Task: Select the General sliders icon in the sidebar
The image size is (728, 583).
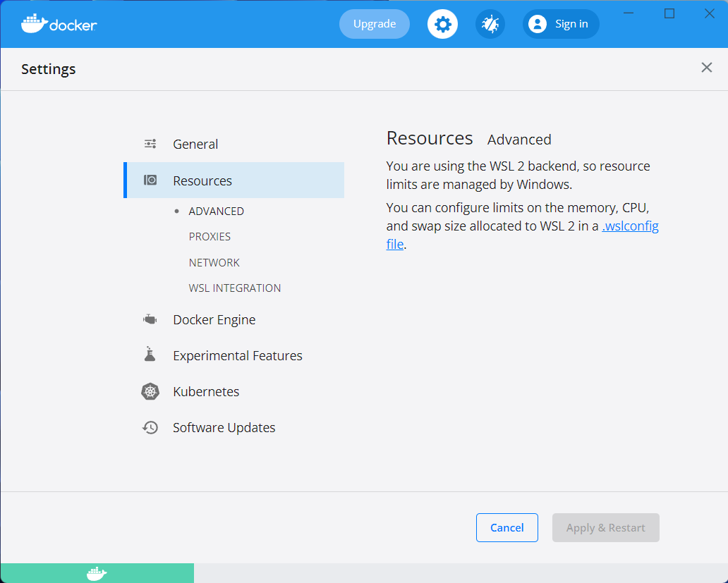Action: (x=150, y=143)
